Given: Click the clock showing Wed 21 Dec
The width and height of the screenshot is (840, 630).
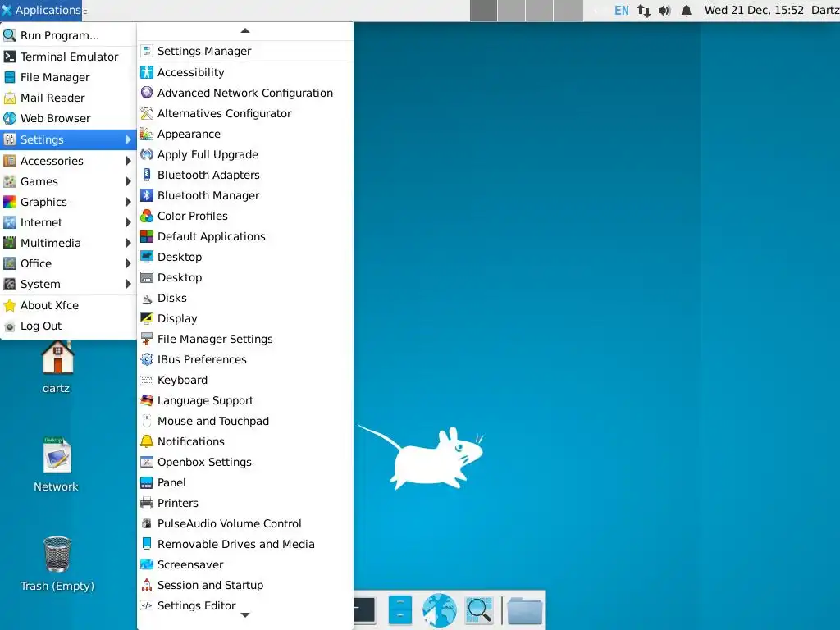Looking at the screenshot, I should [x=754, y=10].
